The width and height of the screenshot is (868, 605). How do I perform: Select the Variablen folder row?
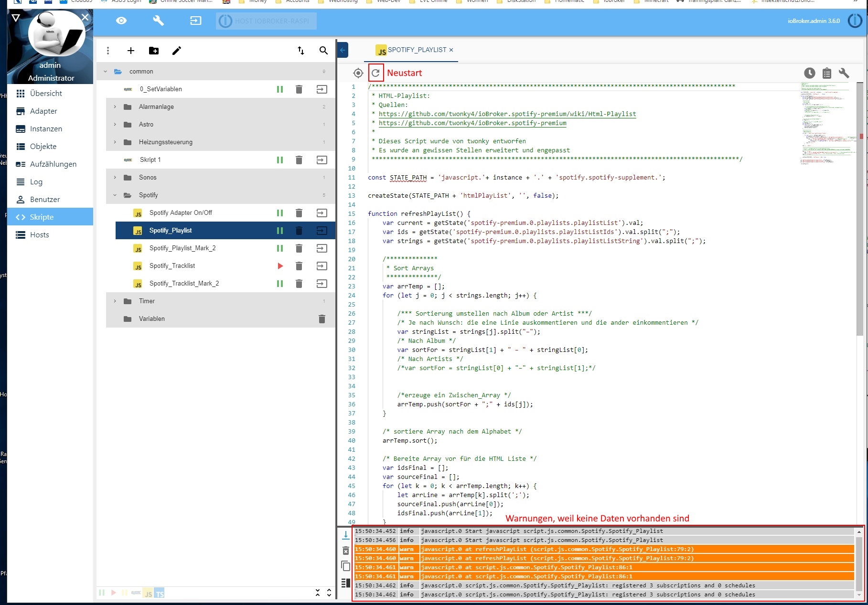coord(221,319)
